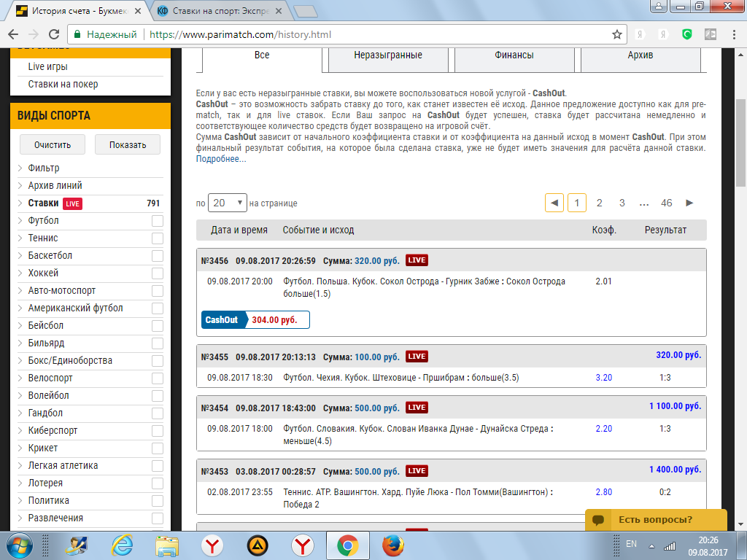747x560 pixels.
Task: Open the Есть вопросы? chat widget
Action: (656, 519)
